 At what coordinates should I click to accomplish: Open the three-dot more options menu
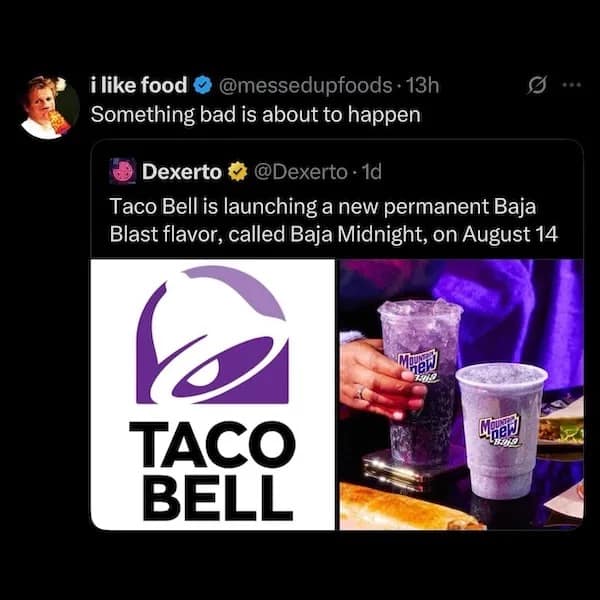coord(572,85)
